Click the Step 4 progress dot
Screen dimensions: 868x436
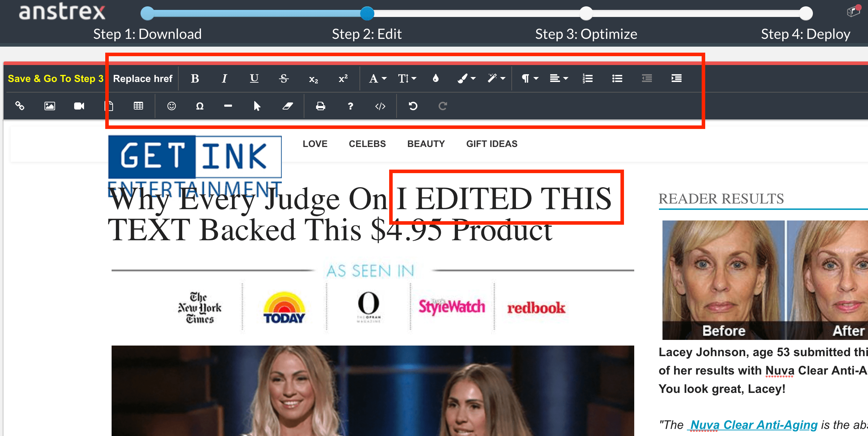[806, 13]
